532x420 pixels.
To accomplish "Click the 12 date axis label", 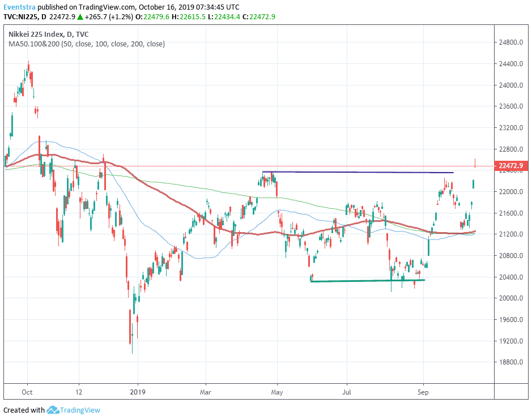I will (x=79, y=392).
